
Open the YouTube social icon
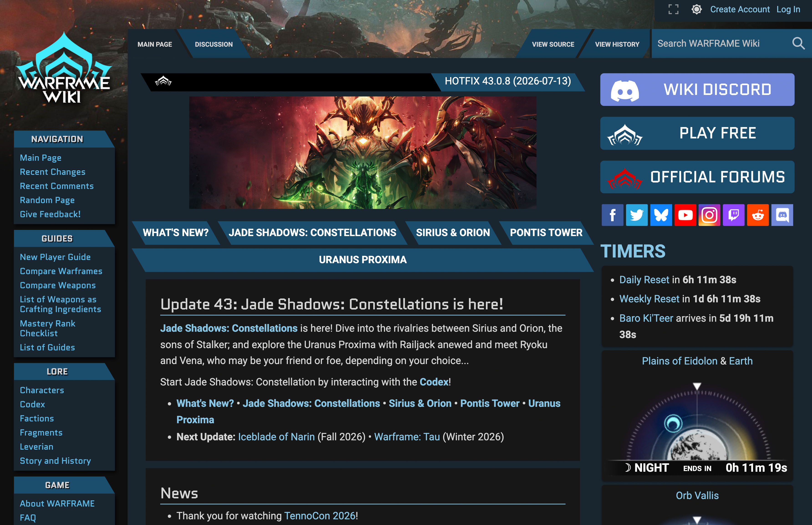[685, 215]
